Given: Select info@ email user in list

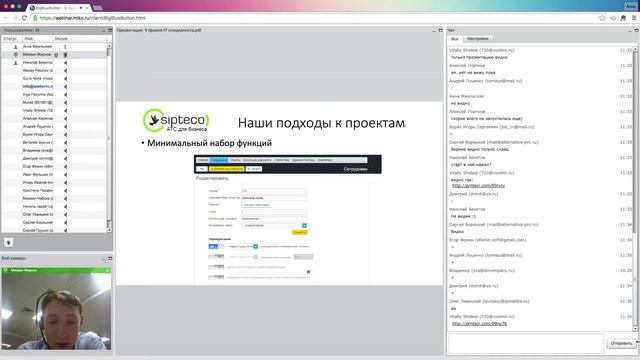Looking at the screenshot, I should coord(55,87).
